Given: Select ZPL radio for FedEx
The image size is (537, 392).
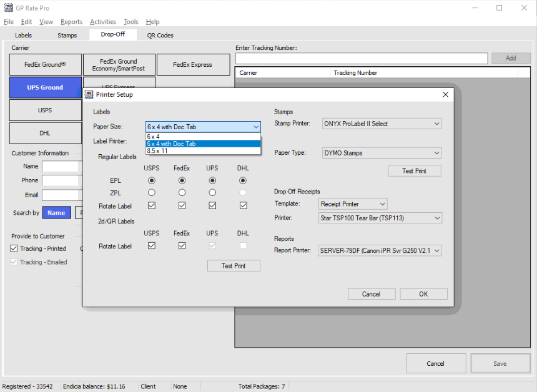Looking at the screenshot, I should pos(182,193).
